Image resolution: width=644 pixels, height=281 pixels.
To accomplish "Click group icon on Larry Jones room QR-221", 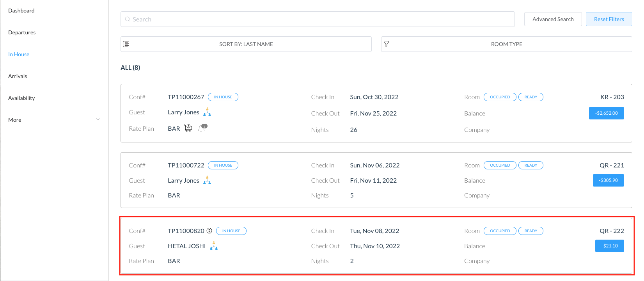I will click(x=207, y=180).
